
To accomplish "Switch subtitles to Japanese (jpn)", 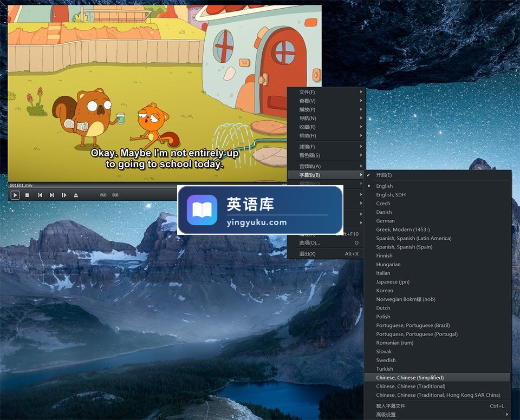I will (438, 282).
